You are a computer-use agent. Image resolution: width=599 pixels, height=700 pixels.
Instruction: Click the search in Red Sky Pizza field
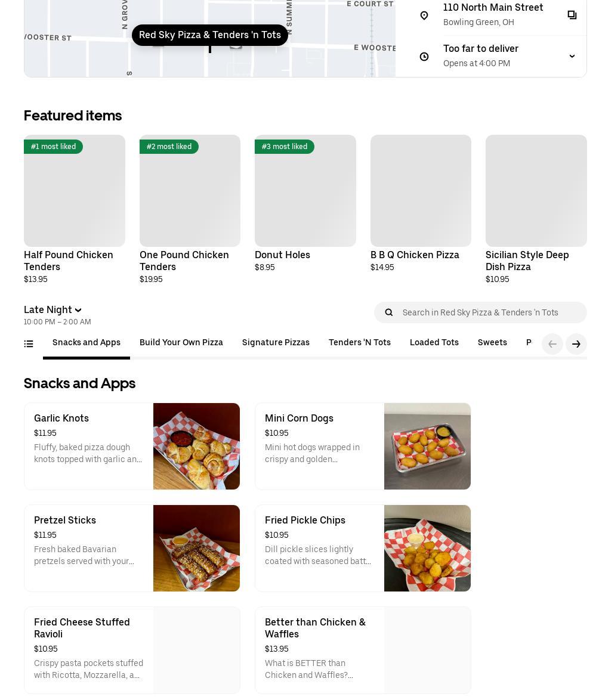pyautogui.click(x=489, y=312)
